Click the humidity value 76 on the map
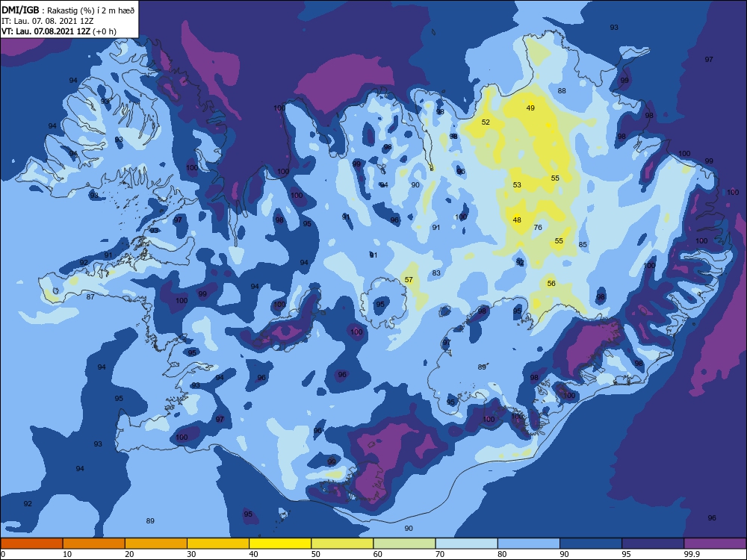This screenshot has width=747, height=560. pyautogui.click(x=538, y=228)
